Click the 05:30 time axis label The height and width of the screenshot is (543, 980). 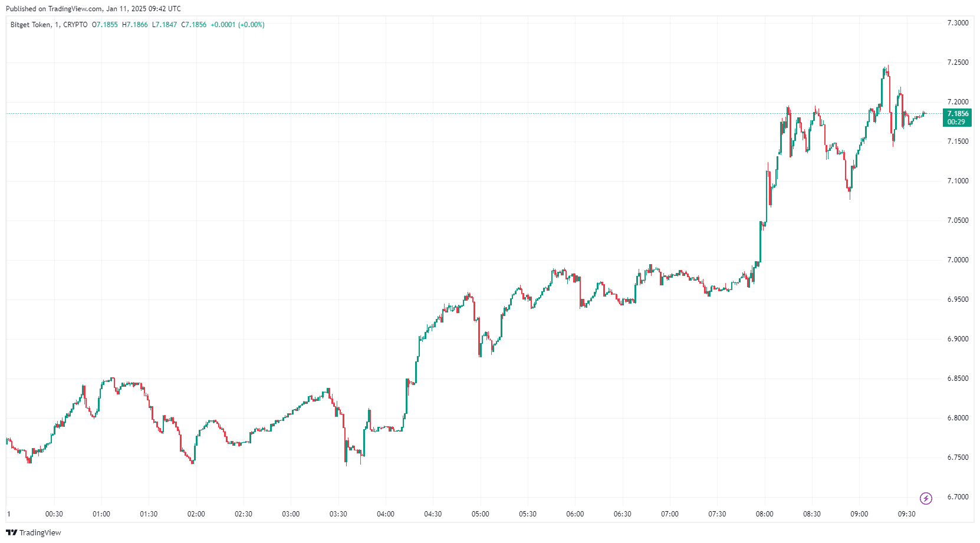[528, 514]
